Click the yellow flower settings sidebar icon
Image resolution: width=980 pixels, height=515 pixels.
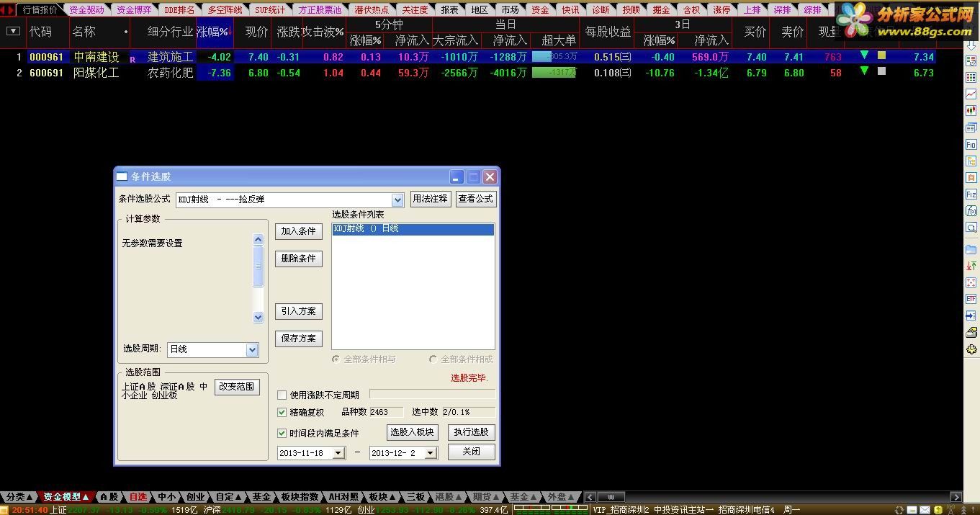(971, 350)
